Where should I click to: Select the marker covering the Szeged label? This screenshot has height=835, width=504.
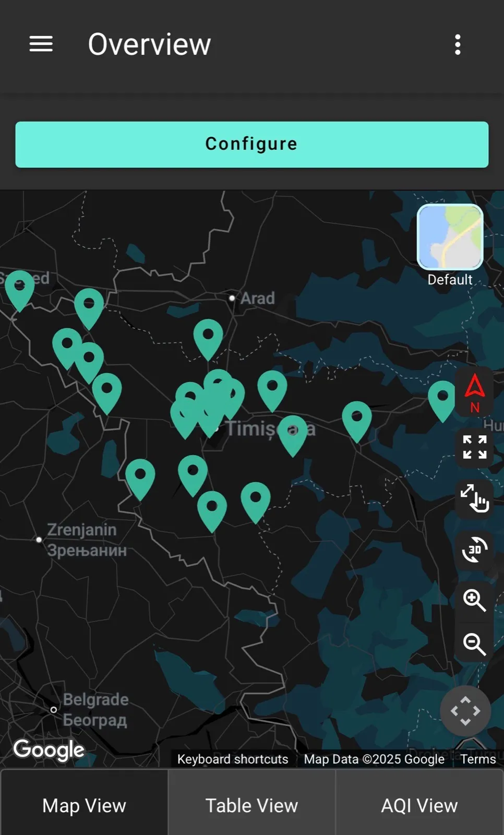click(20, 291)
